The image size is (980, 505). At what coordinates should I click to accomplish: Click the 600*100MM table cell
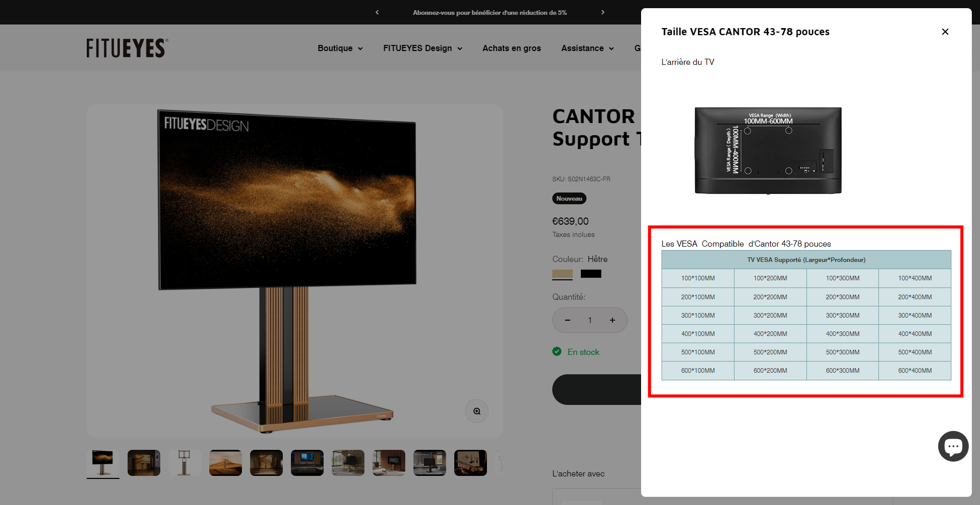tap(698, 371)
